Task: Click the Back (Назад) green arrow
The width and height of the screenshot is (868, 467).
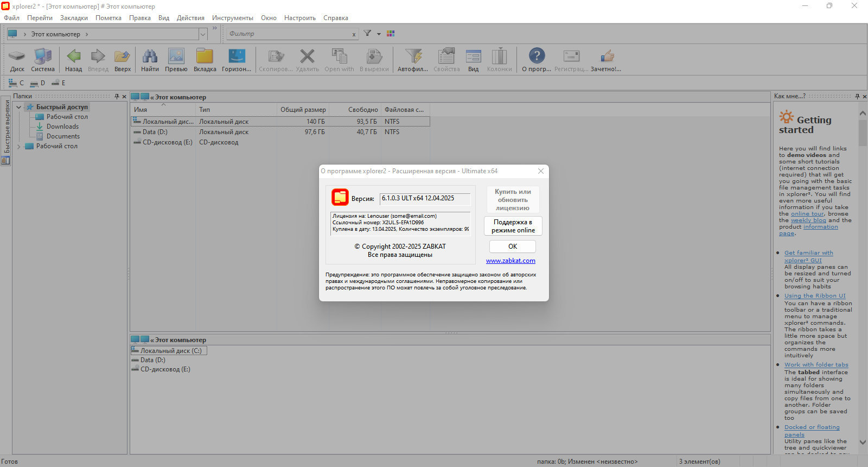Action: pos(73,56)
